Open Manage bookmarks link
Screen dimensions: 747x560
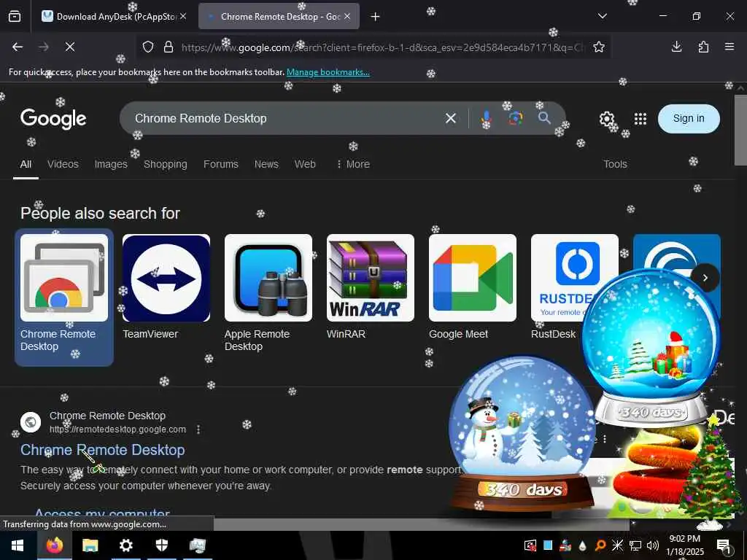click(x=328, y=72)
